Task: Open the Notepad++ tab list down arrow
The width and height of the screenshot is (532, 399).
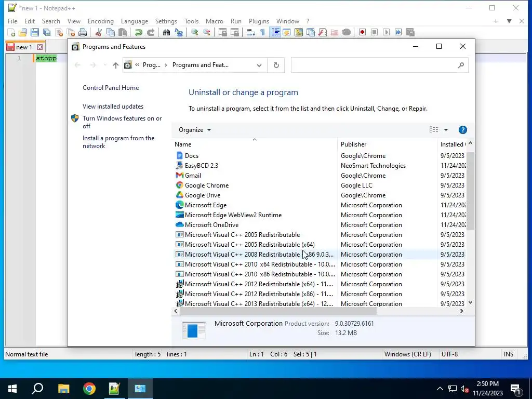Action: coord(509,21)
